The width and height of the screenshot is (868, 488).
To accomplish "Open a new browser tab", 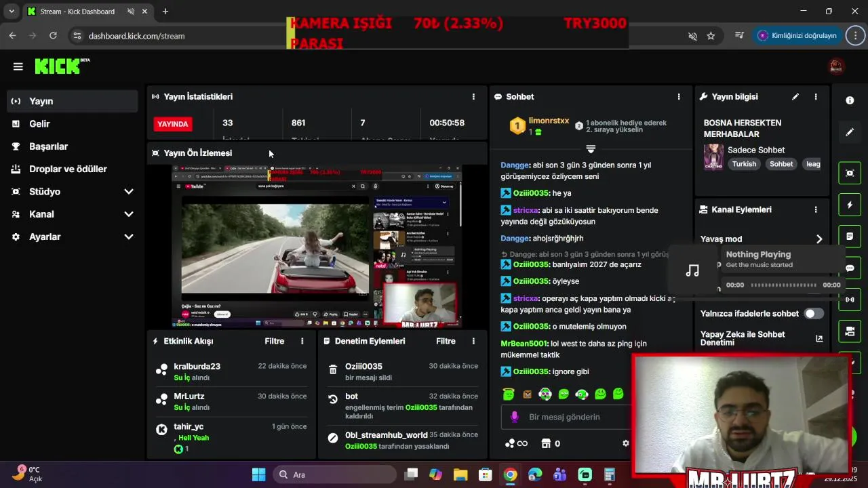I will click(165, 12).
